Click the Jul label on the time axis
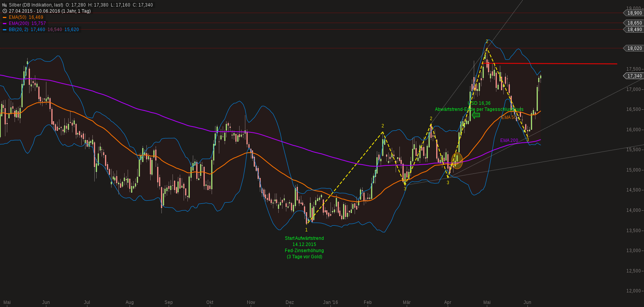Viewport: 644px width, 307px height. pyautogui.click(x=87, y=302)
